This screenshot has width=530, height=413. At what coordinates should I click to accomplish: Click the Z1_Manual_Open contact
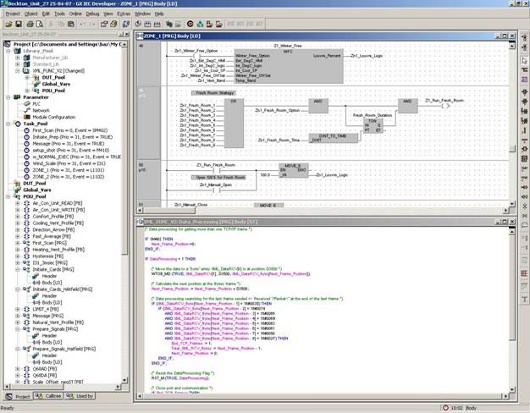tap(216, 190)
